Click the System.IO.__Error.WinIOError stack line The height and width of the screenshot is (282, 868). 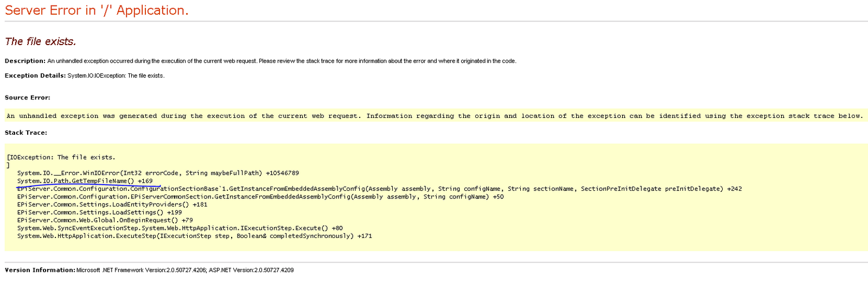(x=158, y=173)
